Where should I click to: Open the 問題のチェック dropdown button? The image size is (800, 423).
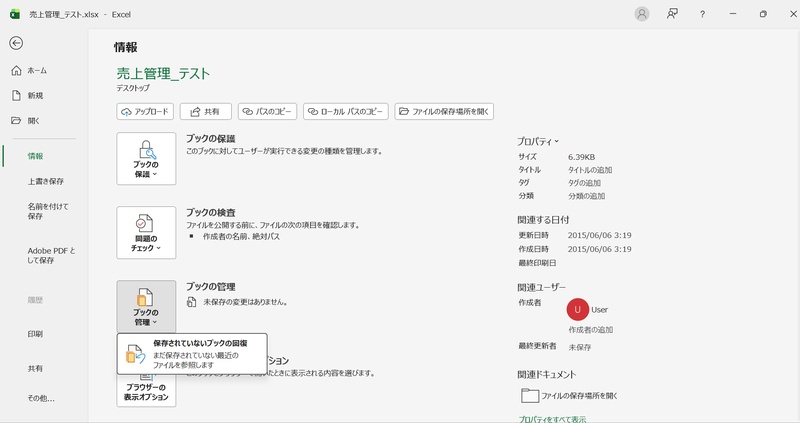146,233
